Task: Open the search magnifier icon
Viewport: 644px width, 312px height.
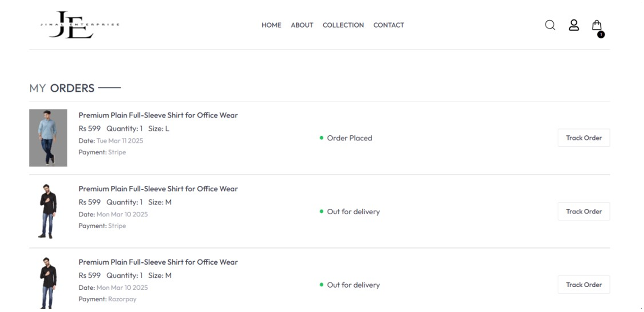Action: (550, 25)
